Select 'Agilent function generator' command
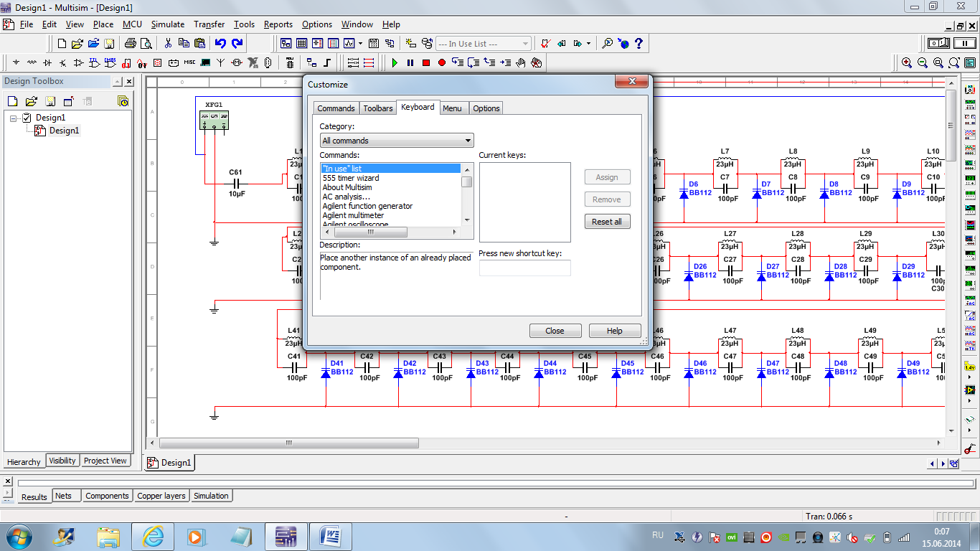The height and width of the screenshot is (551, 980). (x=367, y=206)
